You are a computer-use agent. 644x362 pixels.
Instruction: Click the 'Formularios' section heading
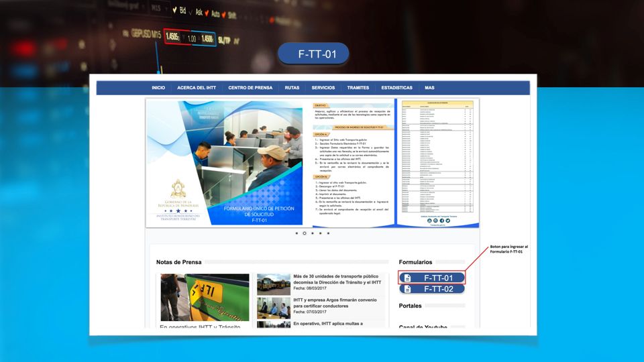[415, 262]
